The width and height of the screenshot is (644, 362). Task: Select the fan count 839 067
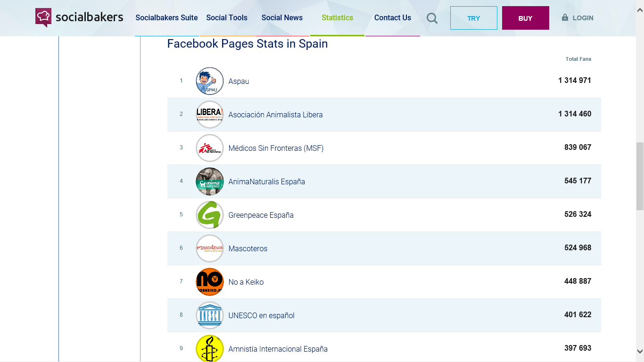578,147
